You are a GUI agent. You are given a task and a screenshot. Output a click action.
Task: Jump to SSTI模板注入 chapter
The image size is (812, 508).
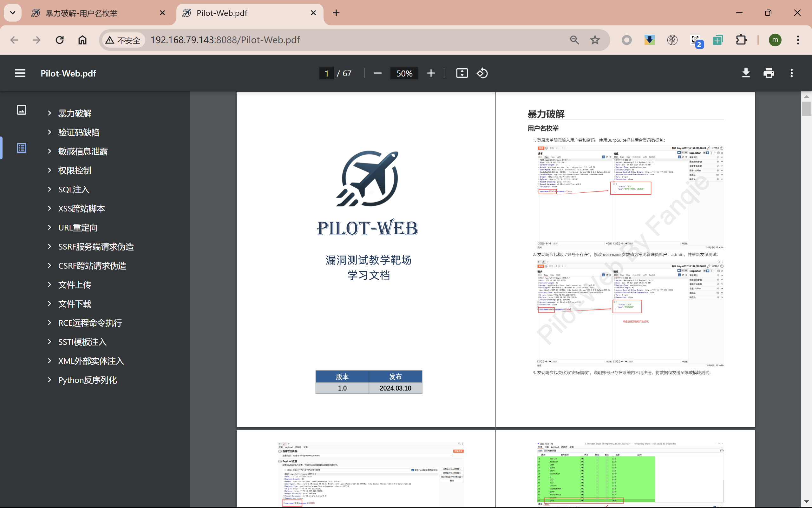click(82, 342)
